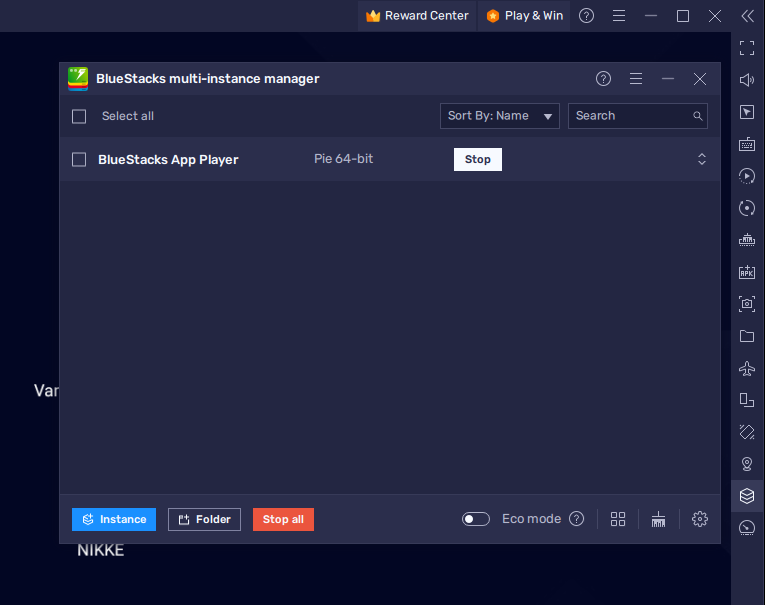Click the arrange instances grid icon
This screenshot has width=765, height=605.
[x=618, y=519]
